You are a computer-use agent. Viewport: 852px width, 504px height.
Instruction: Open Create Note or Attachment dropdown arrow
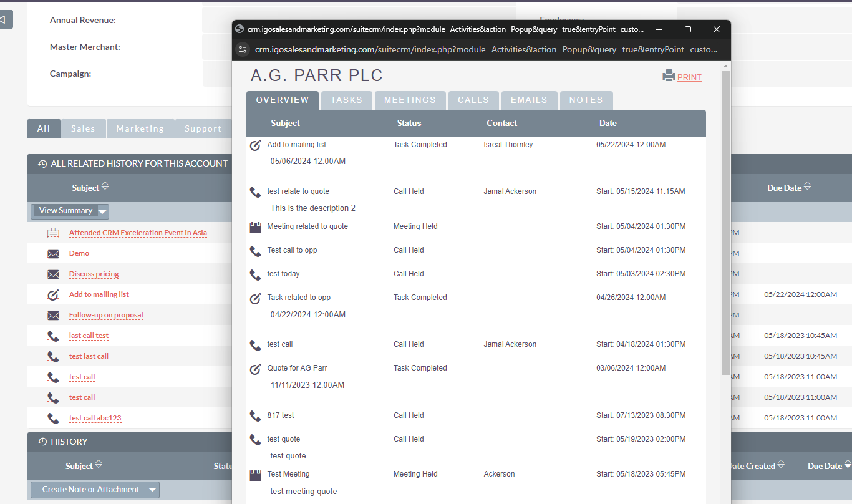(153, 490)
